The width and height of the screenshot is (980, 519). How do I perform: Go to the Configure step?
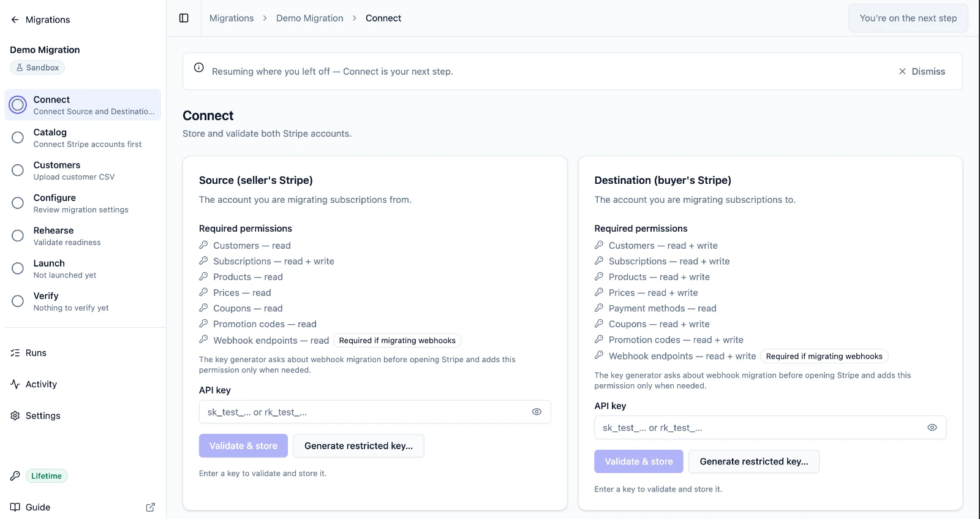pyautogui.click(x=83, y=203)
